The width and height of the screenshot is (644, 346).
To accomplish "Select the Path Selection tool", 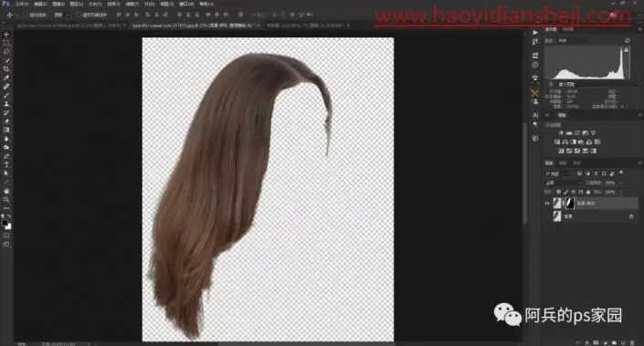I will (6, 173).
